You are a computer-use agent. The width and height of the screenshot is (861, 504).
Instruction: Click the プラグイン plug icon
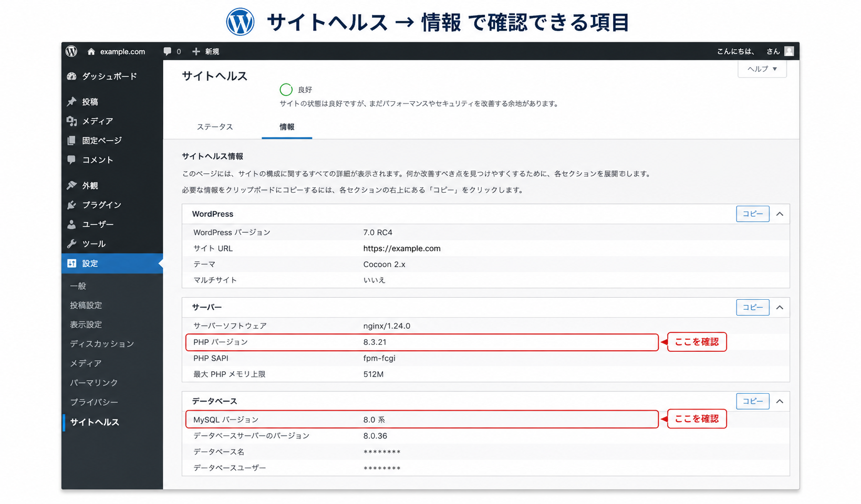pyautogui.click(x=72, y=205)
